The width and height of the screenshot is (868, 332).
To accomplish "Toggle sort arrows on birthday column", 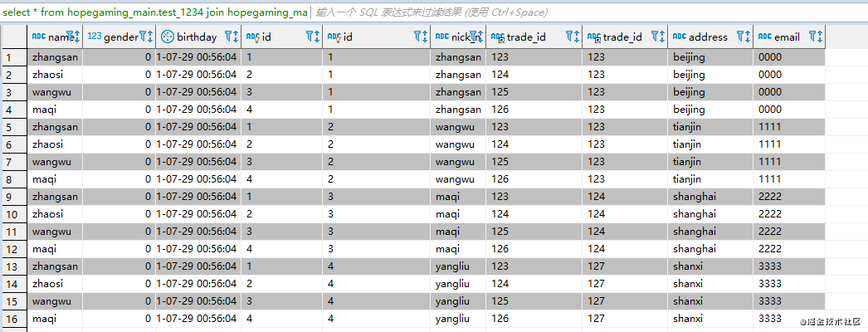I will pyautogui.click(x=236, y=37).
